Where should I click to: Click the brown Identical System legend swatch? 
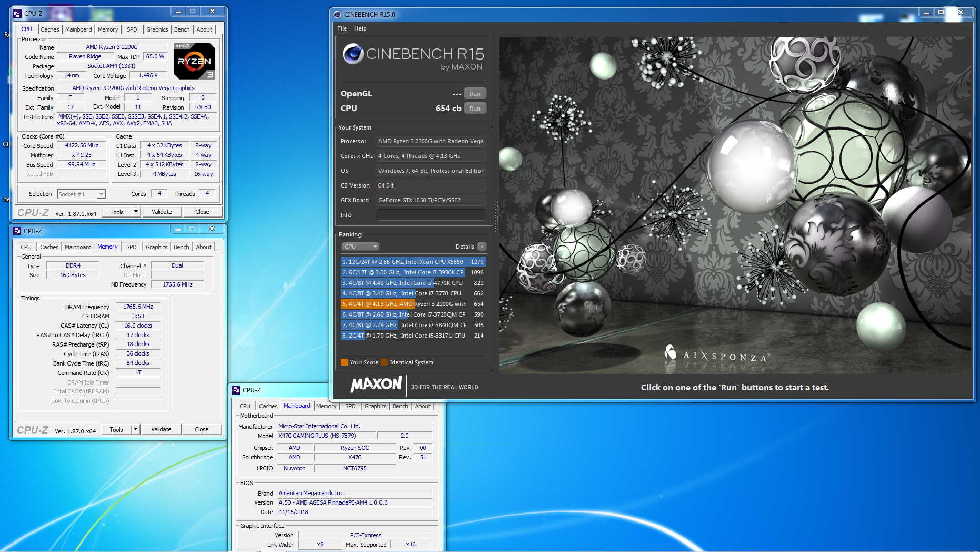point(384,362)
